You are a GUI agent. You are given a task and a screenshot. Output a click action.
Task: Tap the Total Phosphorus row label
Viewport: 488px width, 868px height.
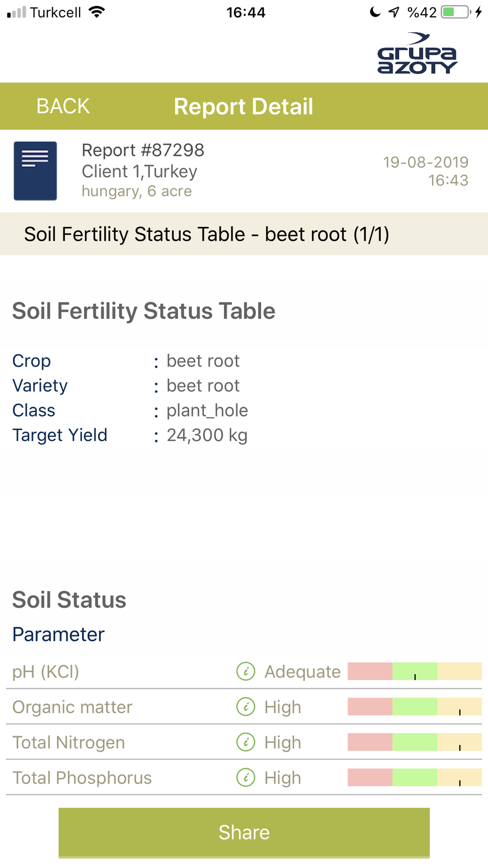point(82,778)
